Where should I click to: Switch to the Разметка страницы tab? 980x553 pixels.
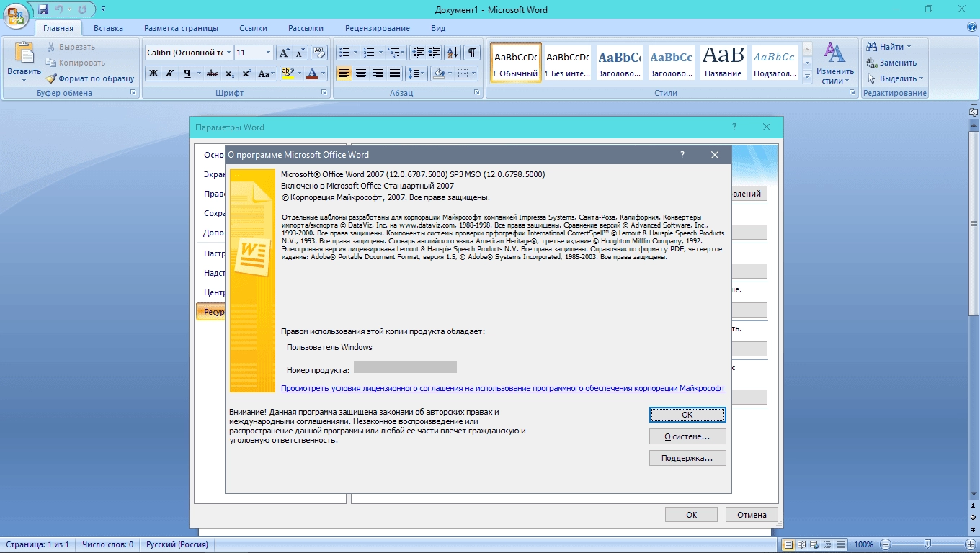click(x=181, y=28)
